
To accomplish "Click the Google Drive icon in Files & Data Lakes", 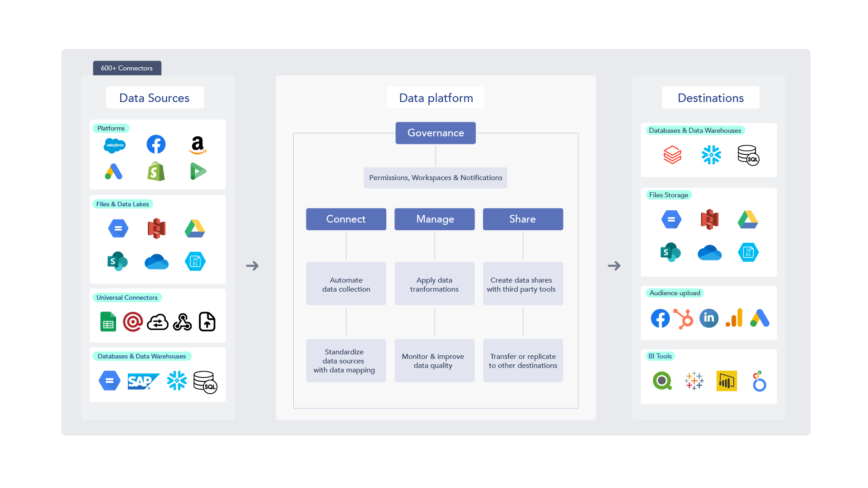I will 195,228.
